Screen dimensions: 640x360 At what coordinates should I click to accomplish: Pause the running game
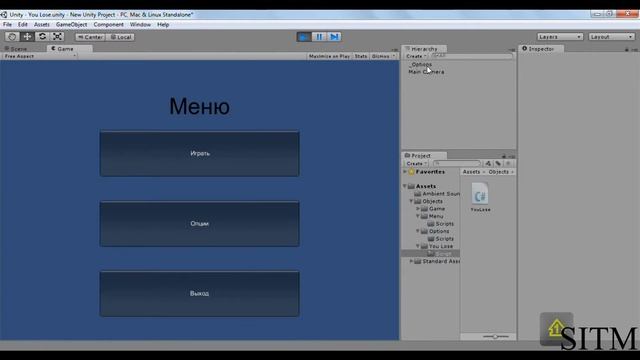coord(319,37)
